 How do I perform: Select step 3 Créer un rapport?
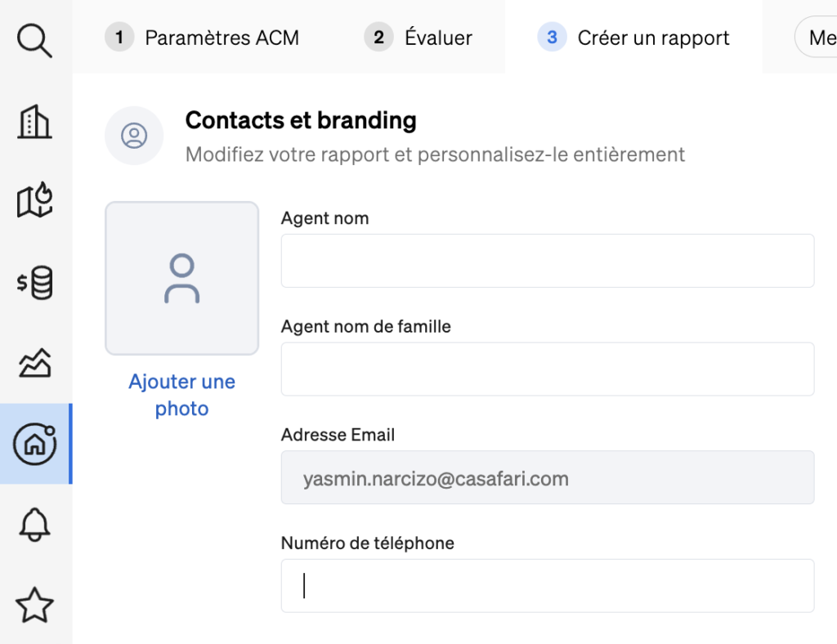coord(633,38)
